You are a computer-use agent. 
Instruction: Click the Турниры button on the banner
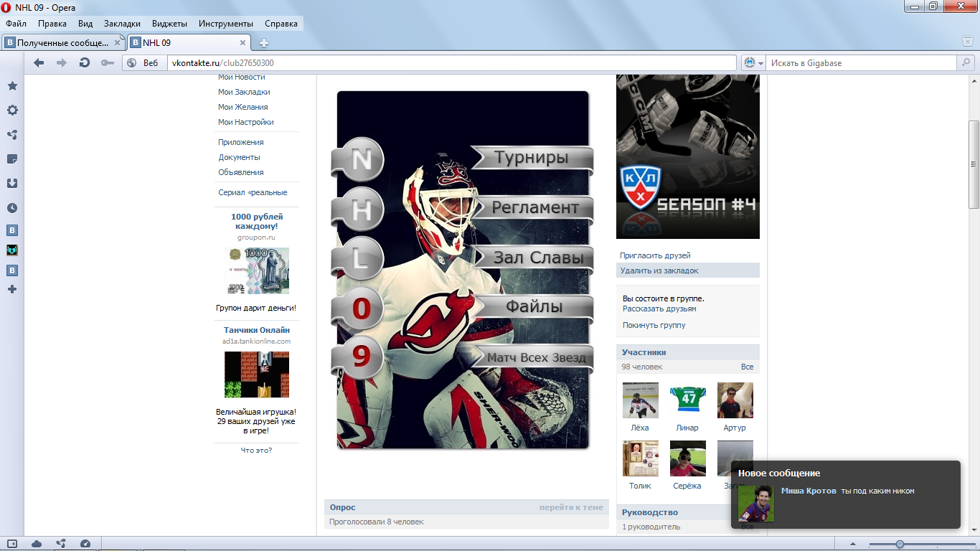532,158
